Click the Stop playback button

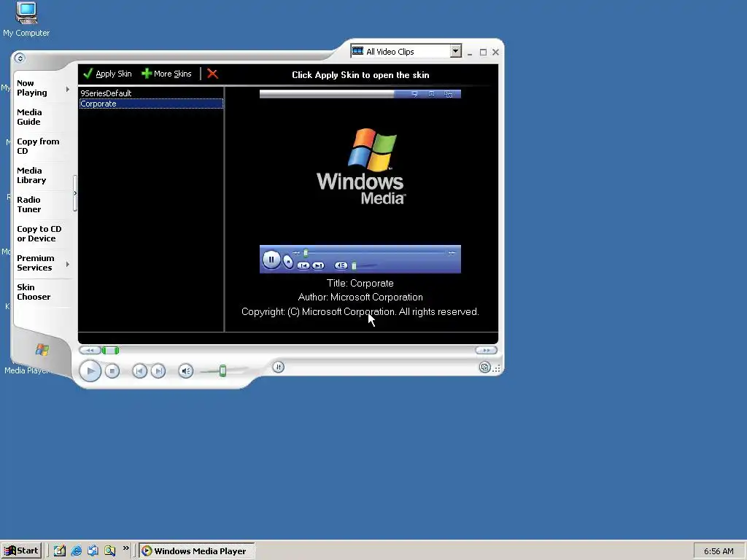(x=112, y=371)
